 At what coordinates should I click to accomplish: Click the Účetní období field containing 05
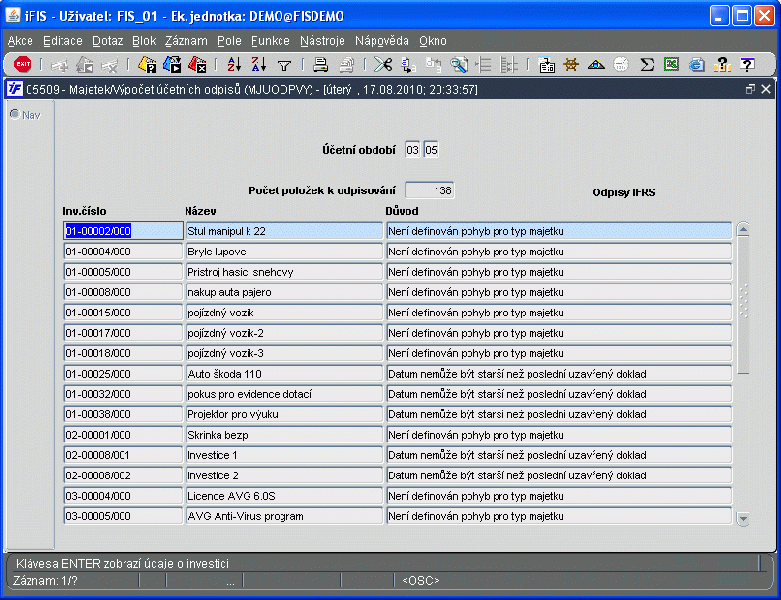pos(431,150)
